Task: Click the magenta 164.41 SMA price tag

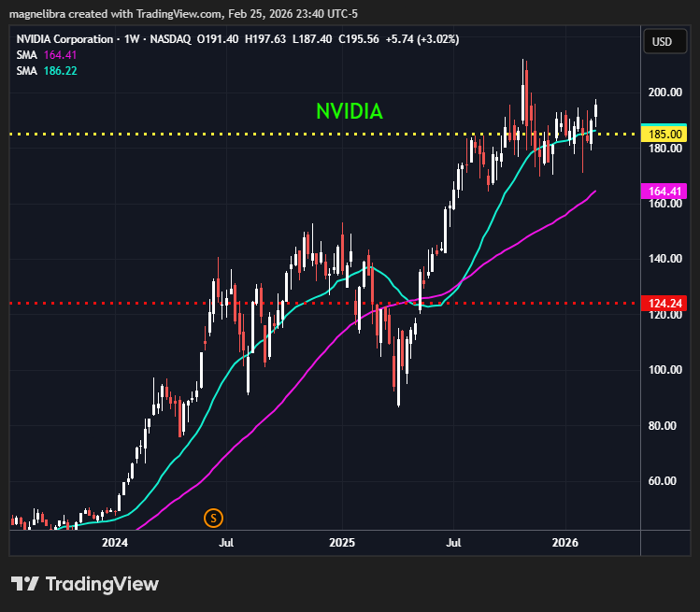Action: pos(664,191)
